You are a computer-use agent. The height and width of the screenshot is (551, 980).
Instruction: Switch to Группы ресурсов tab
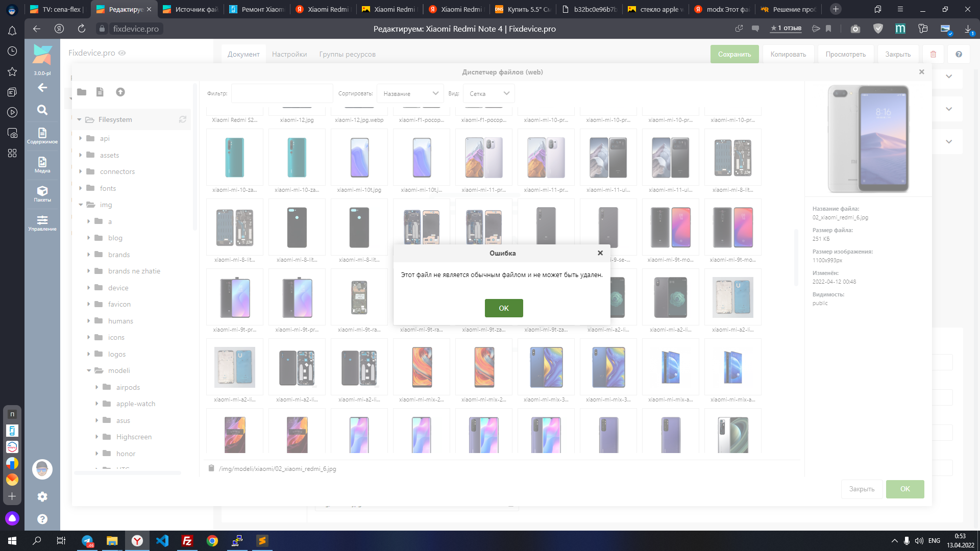(x=348, y=54)
